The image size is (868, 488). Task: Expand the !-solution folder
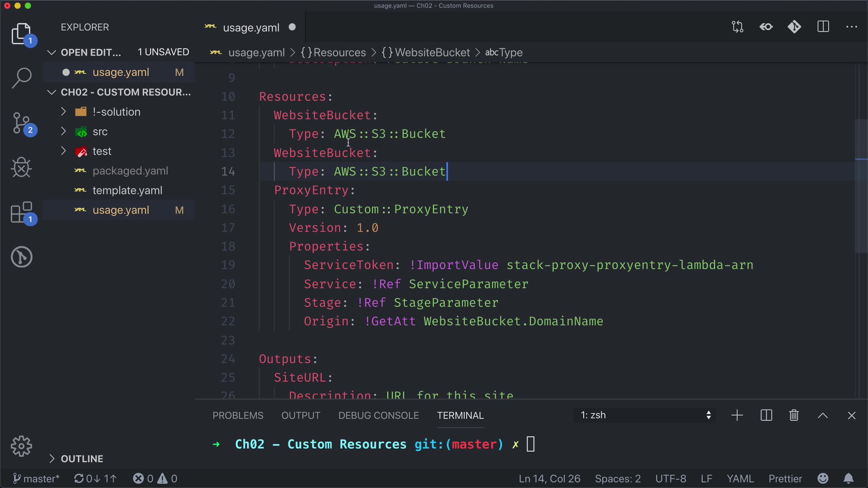(x=116, y=112)
